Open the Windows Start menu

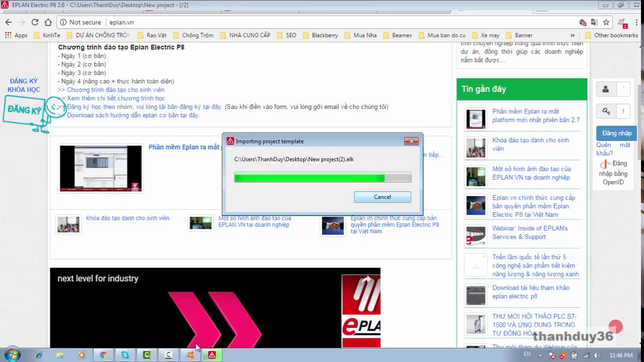(x=12, y=354)
